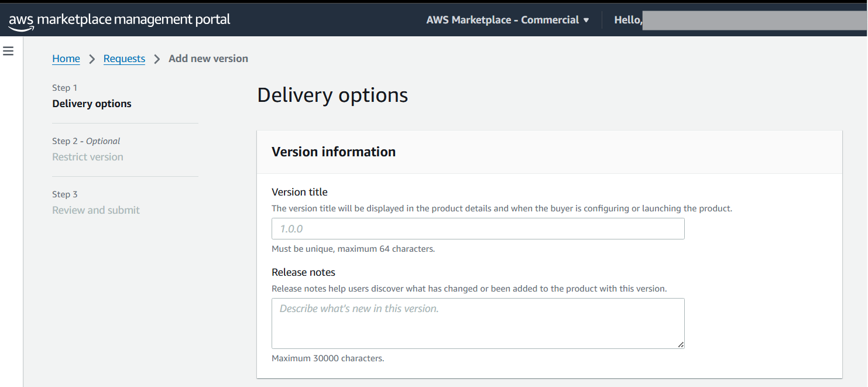This screenshot has width=868, height=387.
Task: Click the Version information section header
Action: pos(334,152)
